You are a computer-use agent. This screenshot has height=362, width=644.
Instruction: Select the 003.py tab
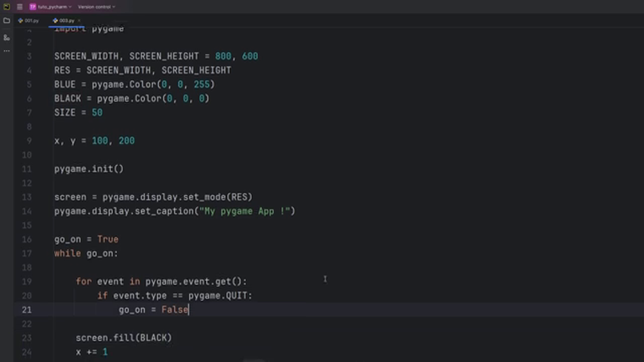(64, 21)
